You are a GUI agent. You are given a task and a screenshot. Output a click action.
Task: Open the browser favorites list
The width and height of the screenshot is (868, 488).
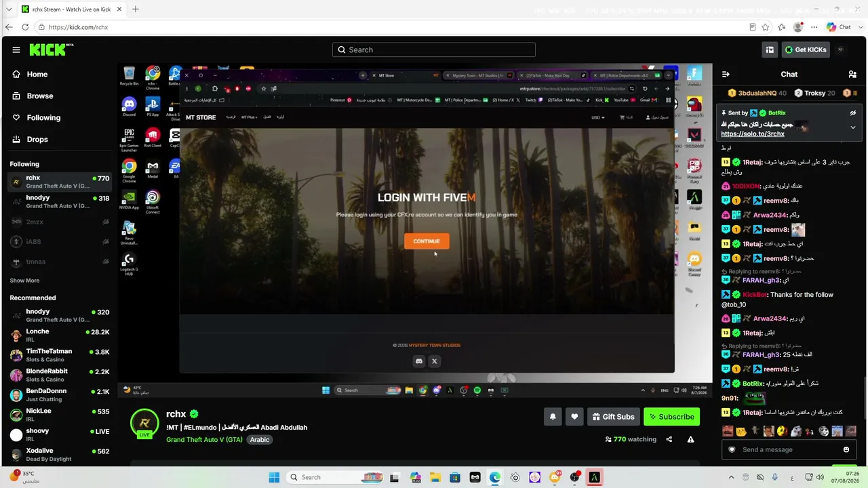tap(782, 27)
